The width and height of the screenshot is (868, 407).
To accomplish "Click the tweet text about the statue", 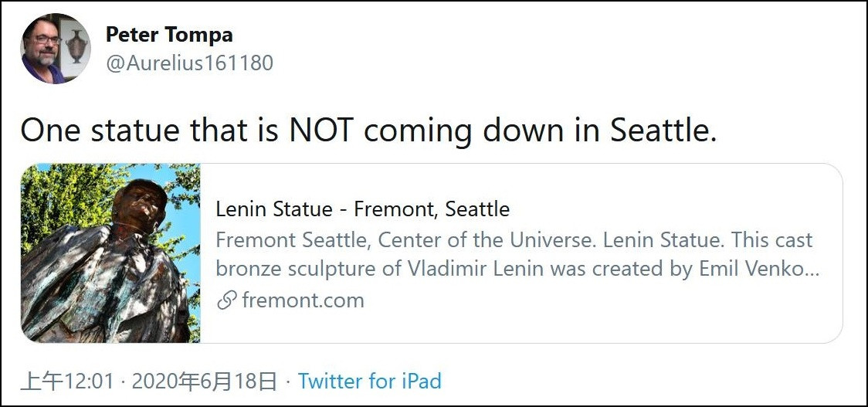I will click(368, 131).
